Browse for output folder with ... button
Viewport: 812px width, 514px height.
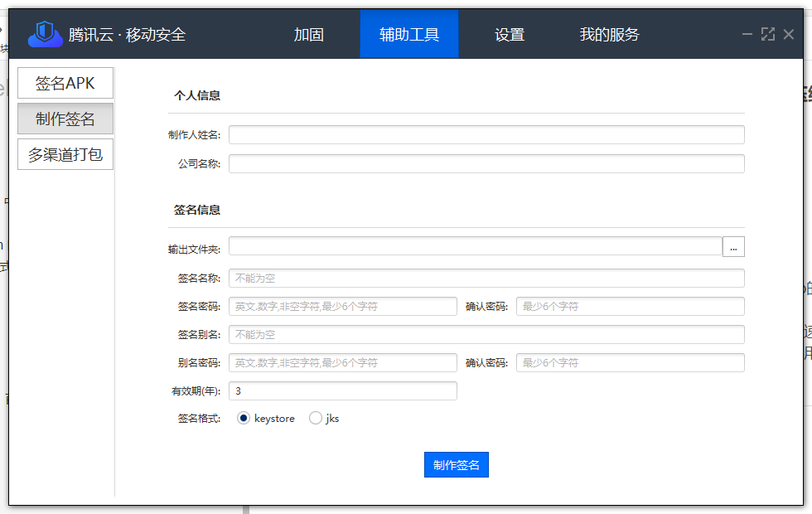(x=733, y=247)
